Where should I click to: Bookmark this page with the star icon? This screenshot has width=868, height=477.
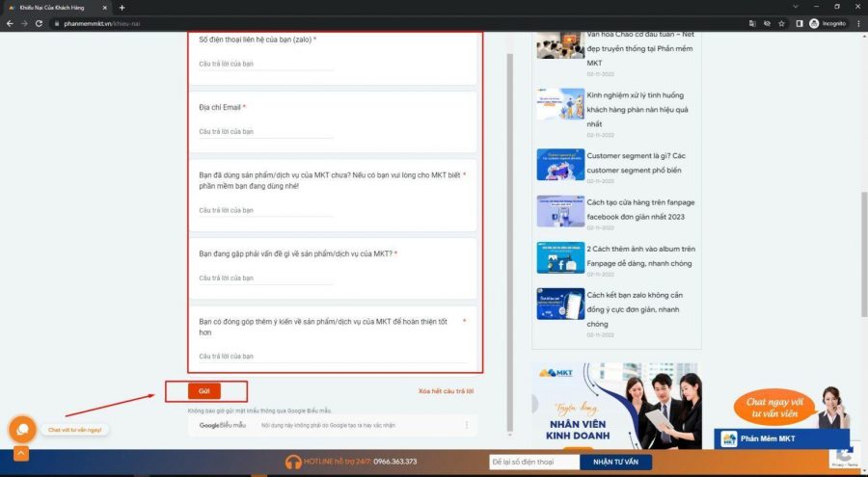tap(781, 23)
